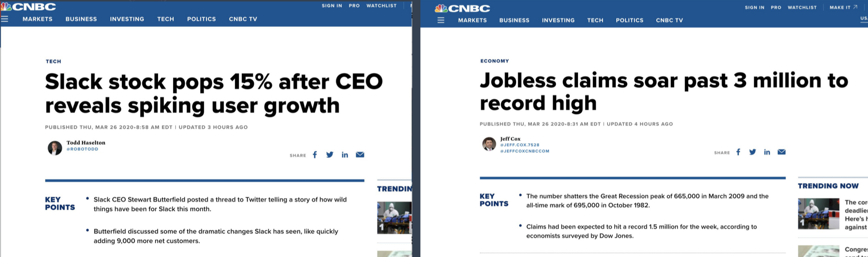Open Politics in the Slack page navigation
The width and height of the screenshot is (868, 257).
(x=201, y=19)
